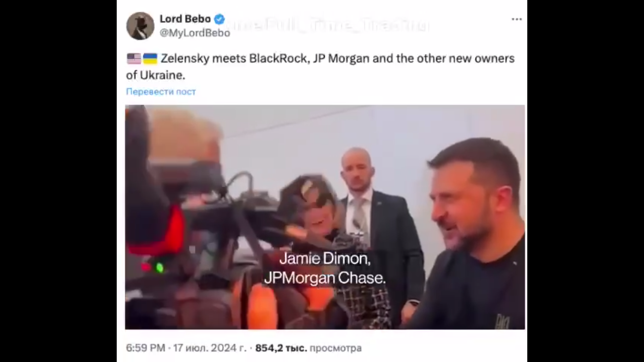This screenshot has width=644, height=362.
Task: Click the просмотра views label
Action: (x=335, y=348)
